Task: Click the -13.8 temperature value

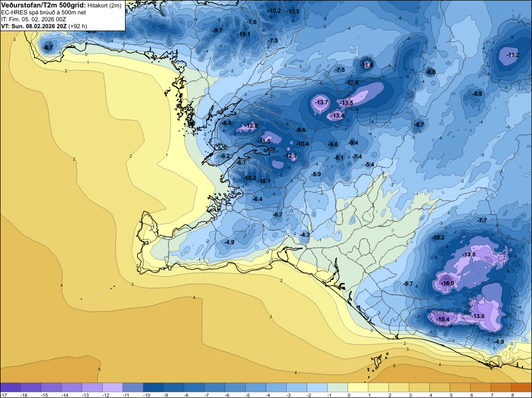Action: point(469,254)
